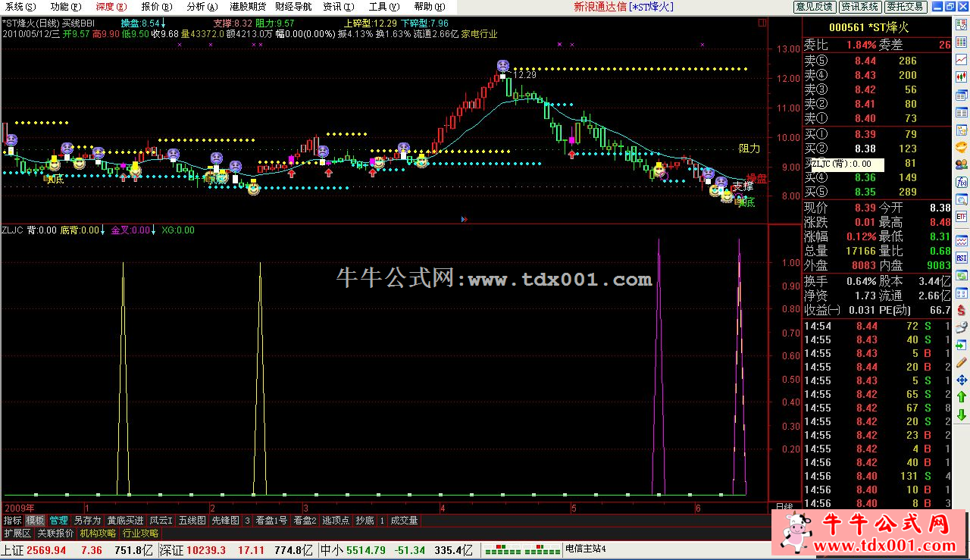Select the 看盘2 tab
The height and width of the screenshot is (560, 970).
point(305,521)
